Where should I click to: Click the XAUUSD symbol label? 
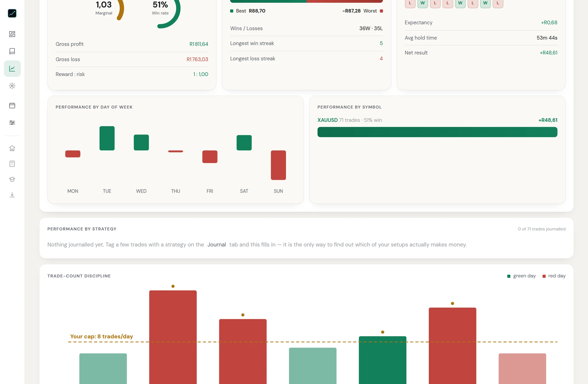pos(327,120)
